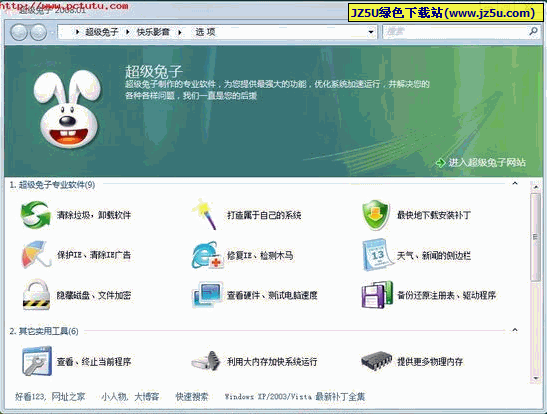Click the scrollbar down arrow

(535, 378)
